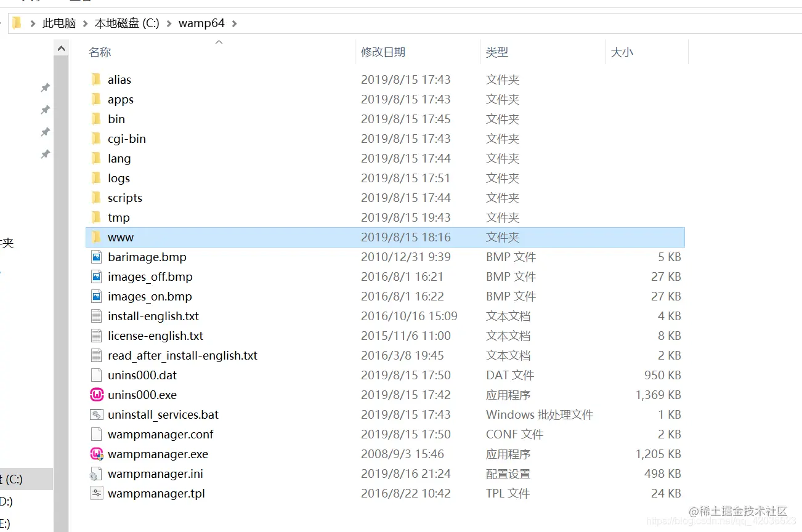Screen dimensions: 802x532
Task: Select the wampmanager.tpl file name
Action: 156,493
